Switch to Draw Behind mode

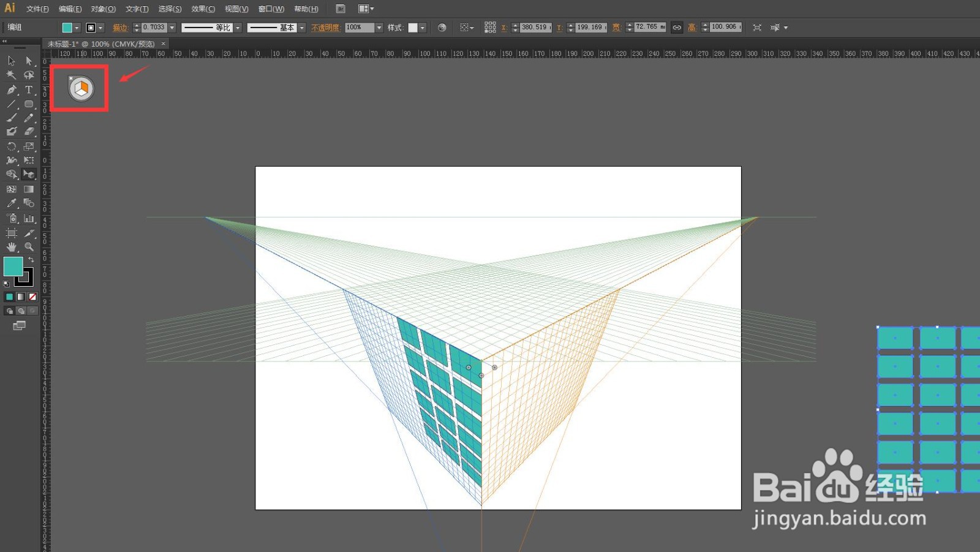point(21,311)
